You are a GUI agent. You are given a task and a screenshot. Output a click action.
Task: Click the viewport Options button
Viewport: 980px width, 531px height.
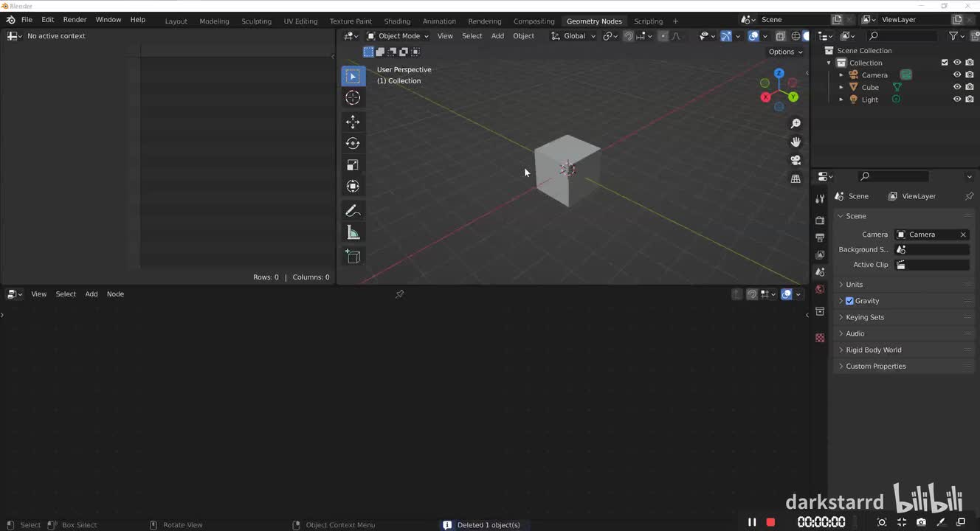click(785, 52)
